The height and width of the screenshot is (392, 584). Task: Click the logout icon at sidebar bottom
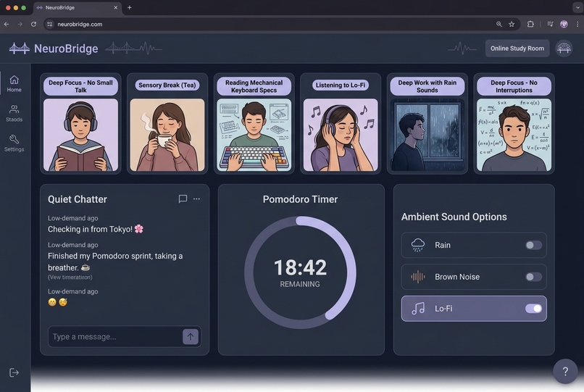tap(14, 372)
